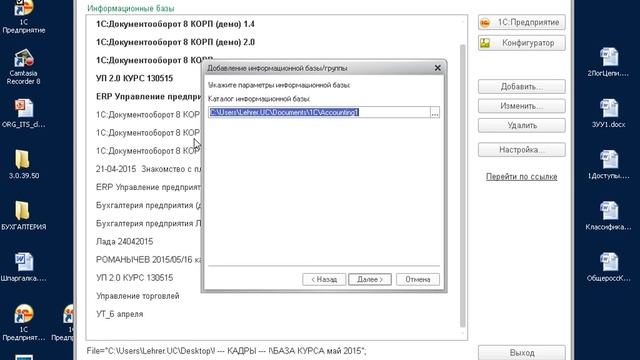Close the Добавление информационной базы dialog
This screenshot has height=360, width=640.
pos(438,68)
